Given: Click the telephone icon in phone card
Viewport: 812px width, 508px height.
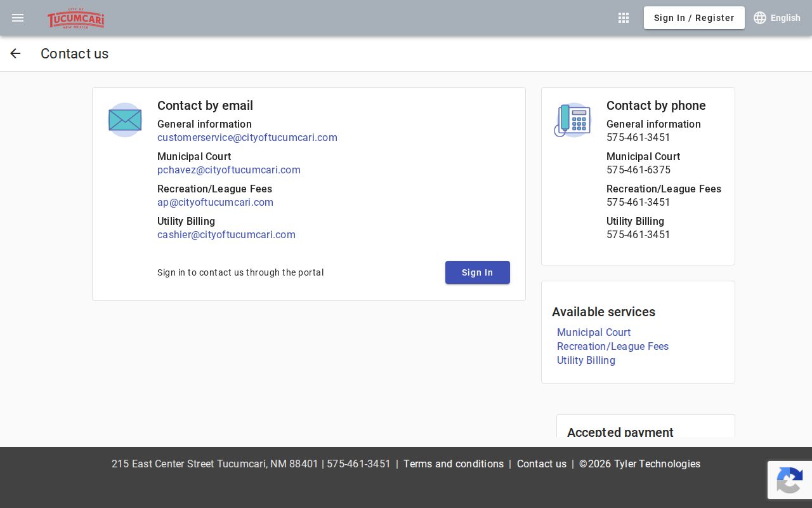Looking at the screenshot, I should coord(573,120).
